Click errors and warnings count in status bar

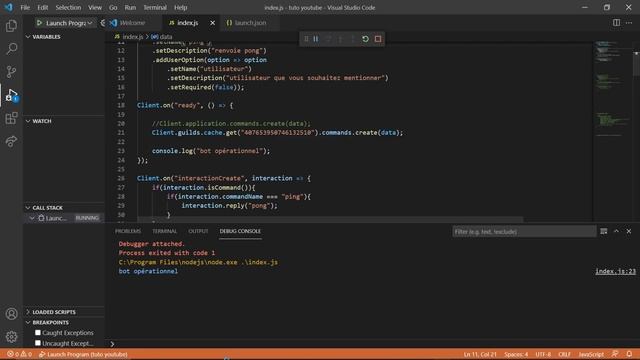pyautogui.click(x=19, y=354)
